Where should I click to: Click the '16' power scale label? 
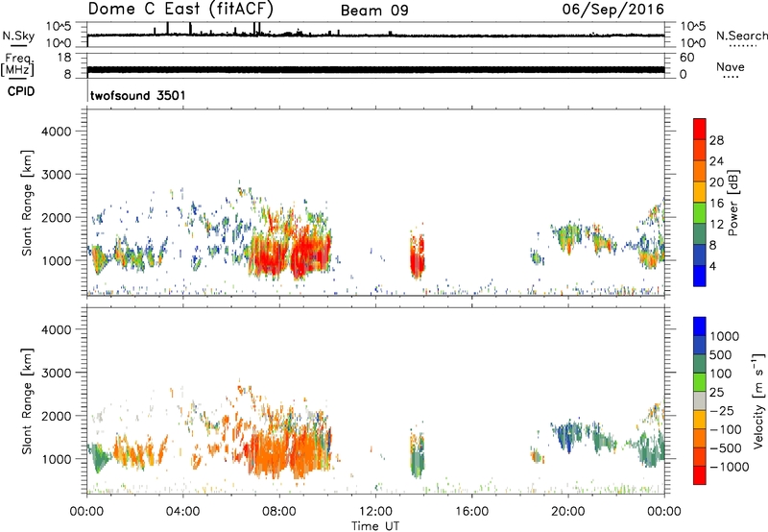[716, 204]
